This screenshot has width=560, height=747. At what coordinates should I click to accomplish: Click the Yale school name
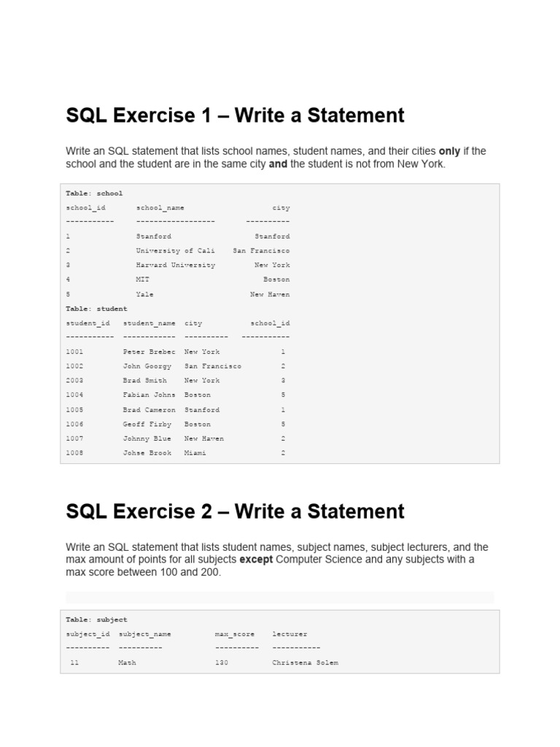[x=144, y=295]
